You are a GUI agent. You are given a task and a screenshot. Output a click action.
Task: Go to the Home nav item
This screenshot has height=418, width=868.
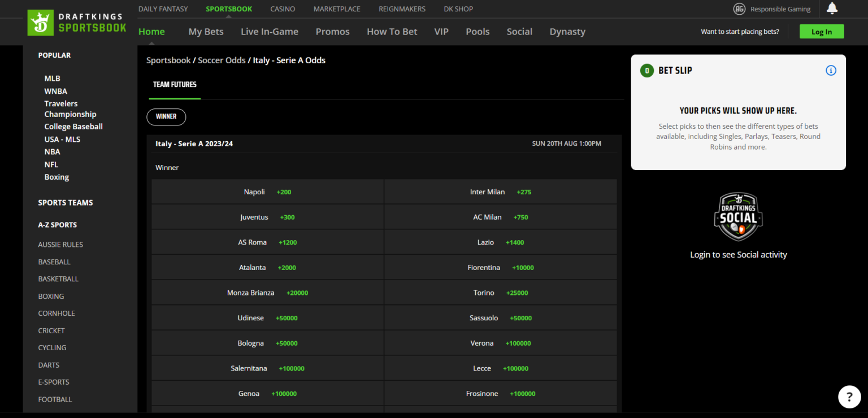click(151, 32)
